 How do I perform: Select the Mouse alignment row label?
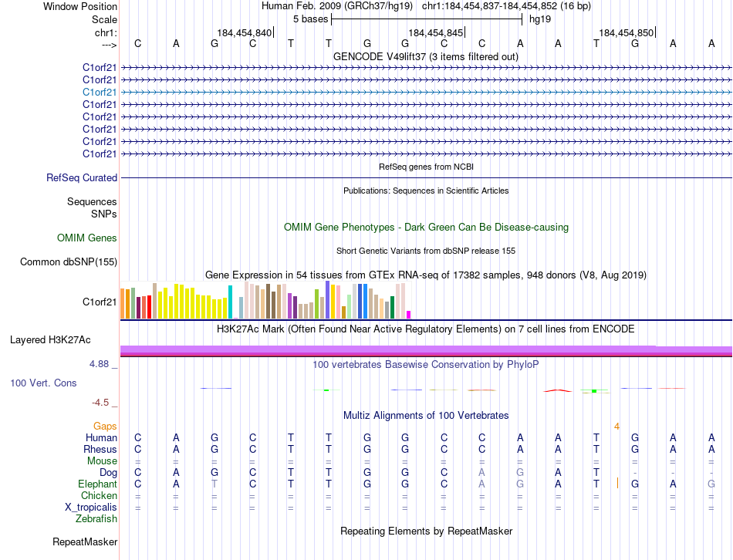[102, 461]
